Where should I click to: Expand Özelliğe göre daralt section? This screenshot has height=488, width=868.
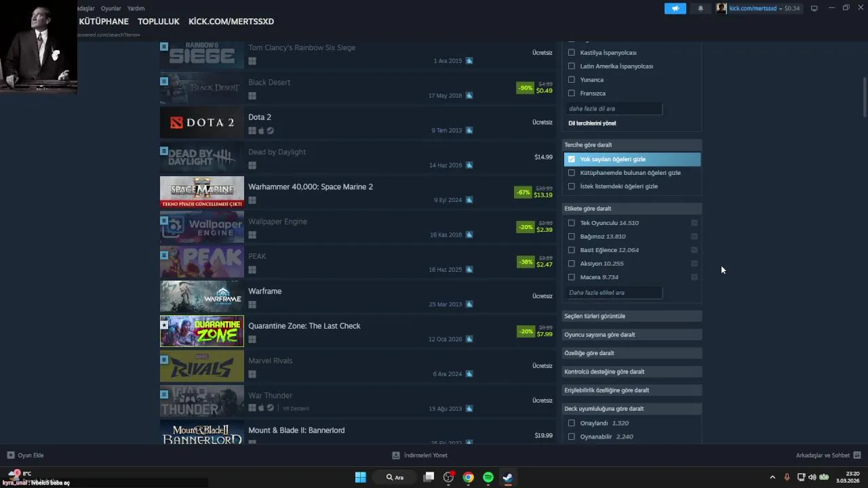click(632, 353)
